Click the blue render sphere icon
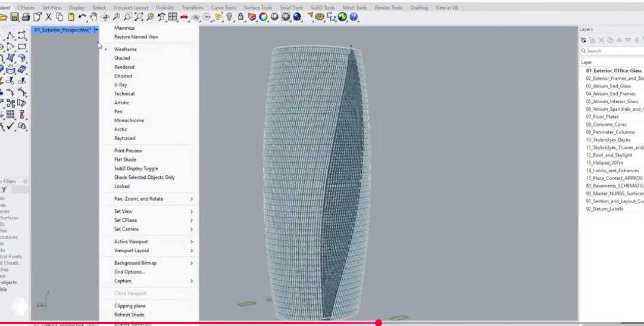The height and width of the screenshot is (326, 644). [x=297, y=17]
